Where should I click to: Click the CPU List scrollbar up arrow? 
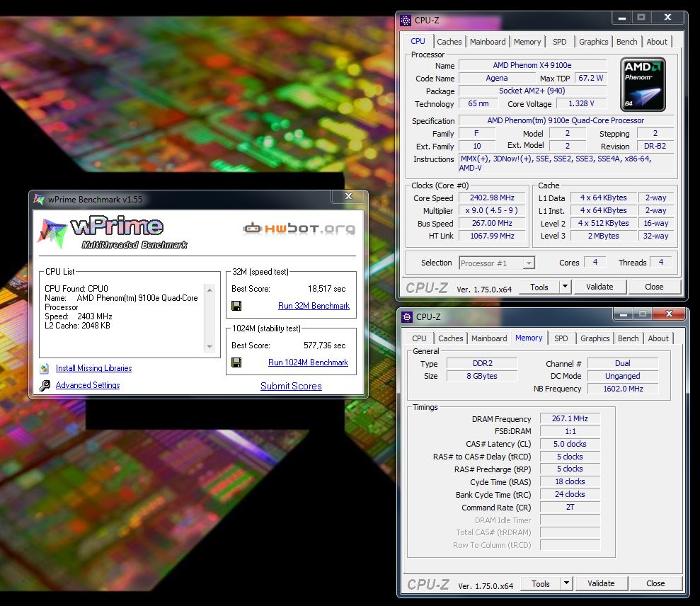210,290
